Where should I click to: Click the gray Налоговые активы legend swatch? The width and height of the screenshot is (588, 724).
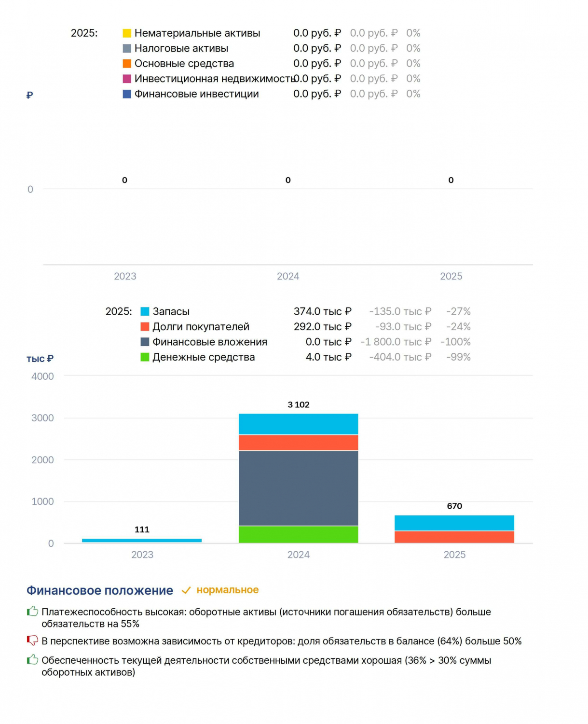click(x=127, y=48)
